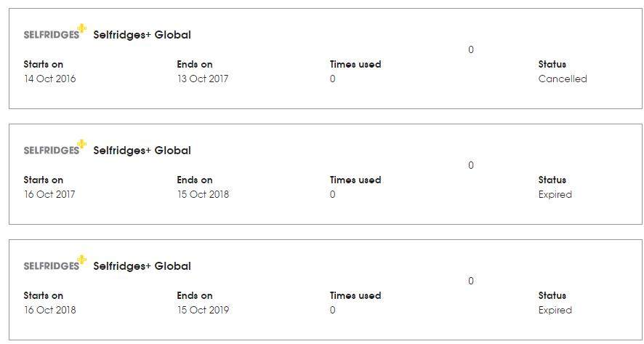Select the Selfridges+ Global title starting 16 Oct 2018
The width and height of the screenshot is (644, 344).
pos(142,266)
